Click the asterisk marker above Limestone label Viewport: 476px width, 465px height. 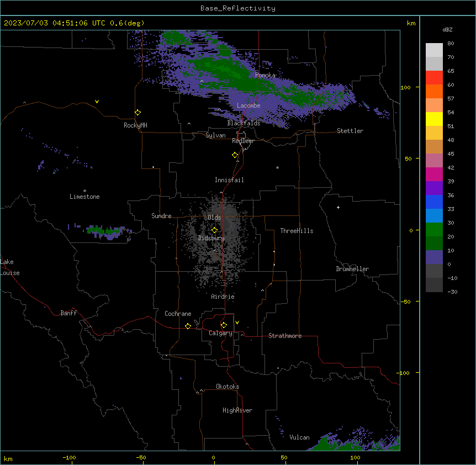click(84, 191)
